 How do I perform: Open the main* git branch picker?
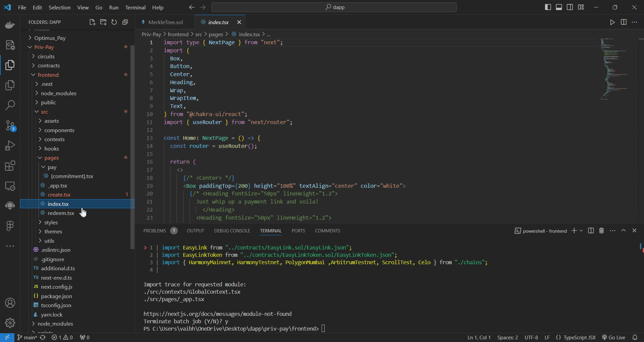click(x=27, y=338)
